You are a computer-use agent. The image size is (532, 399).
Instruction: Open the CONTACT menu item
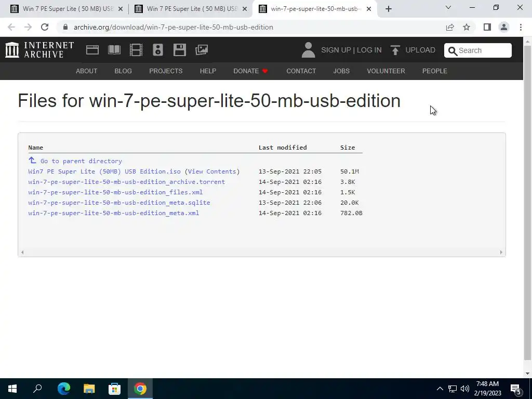click(301, 71)
